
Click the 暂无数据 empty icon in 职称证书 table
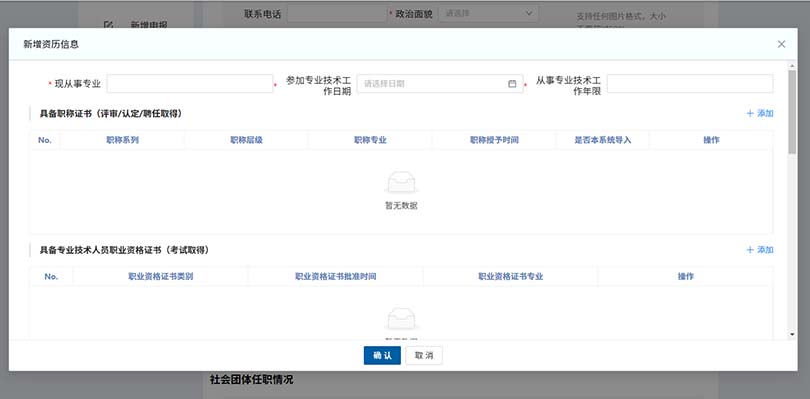coord(401,182)
